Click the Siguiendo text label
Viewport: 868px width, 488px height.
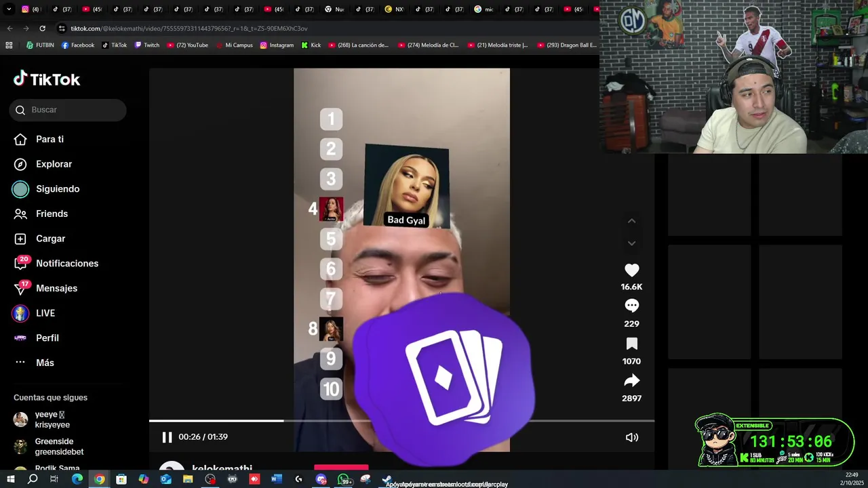pos(58,189)
